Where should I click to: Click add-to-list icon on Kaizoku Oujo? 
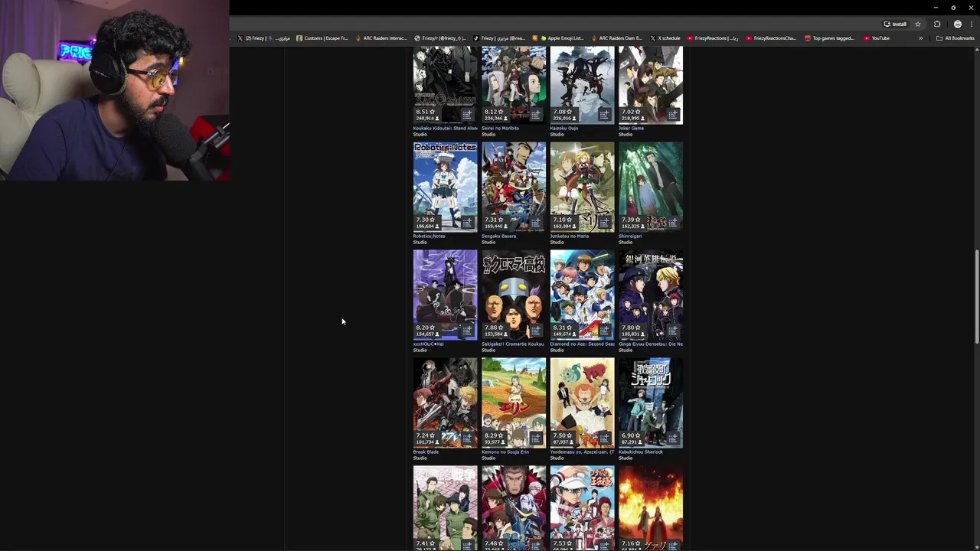(x=604, y=115)
